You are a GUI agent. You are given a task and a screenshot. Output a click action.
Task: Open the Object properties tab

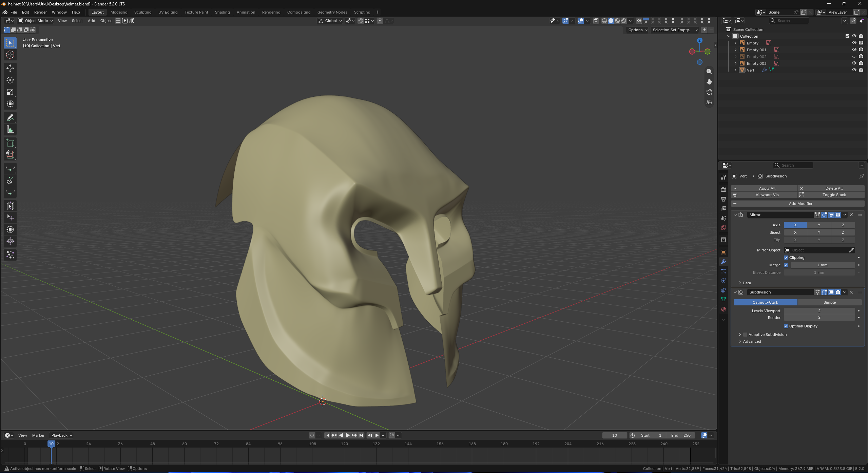pyautogui.click(x=724, y=252)
